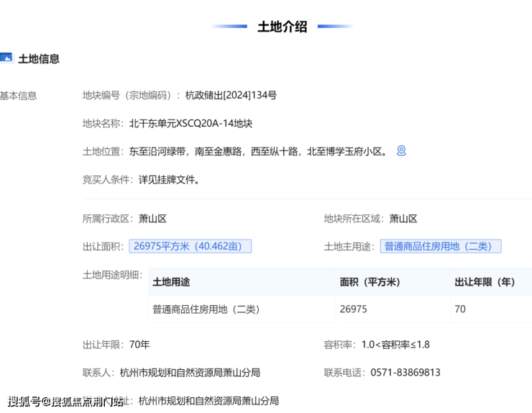Click the highlighted 普通商品住房用地 main use tag
The image size is (532, 413).
[440, 246]
